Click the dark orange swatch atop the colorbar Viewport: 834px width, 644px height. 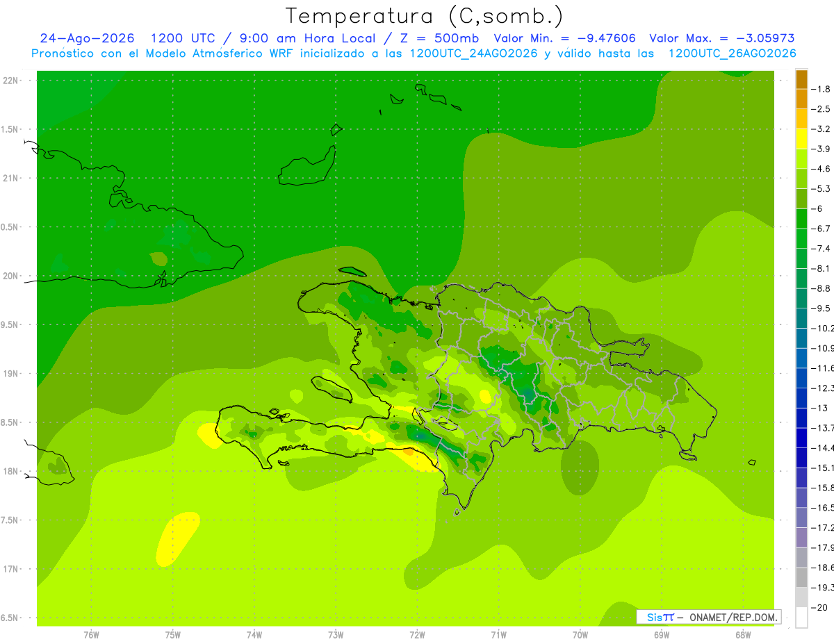(801, 79)
